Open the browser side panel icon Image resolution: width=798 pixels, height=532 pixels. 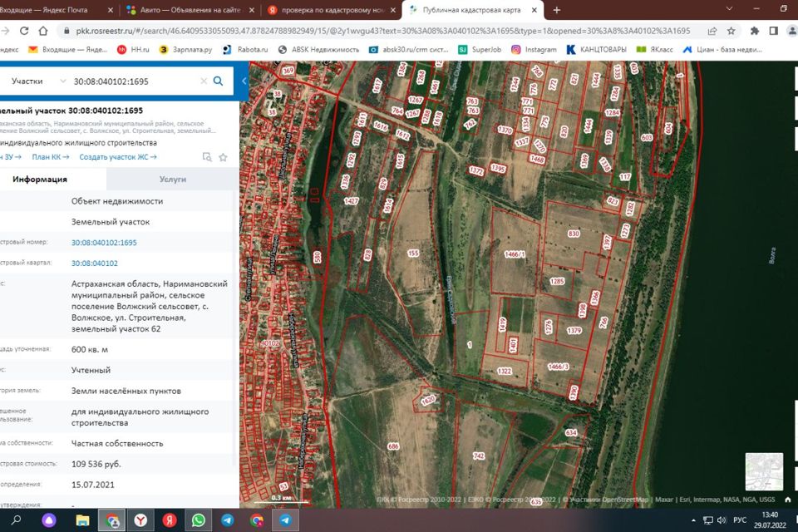point(774,31)
